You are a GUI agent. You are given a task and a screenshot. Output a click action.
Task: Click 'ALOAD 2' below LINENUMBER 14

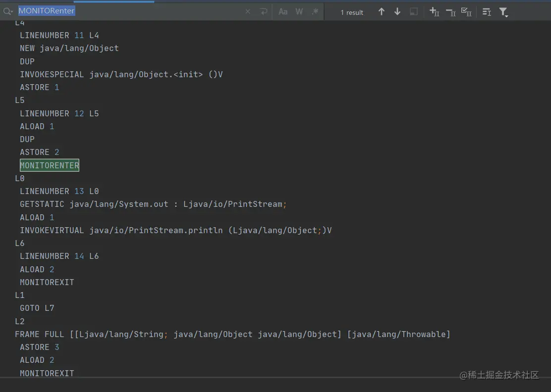pos(37,269)
